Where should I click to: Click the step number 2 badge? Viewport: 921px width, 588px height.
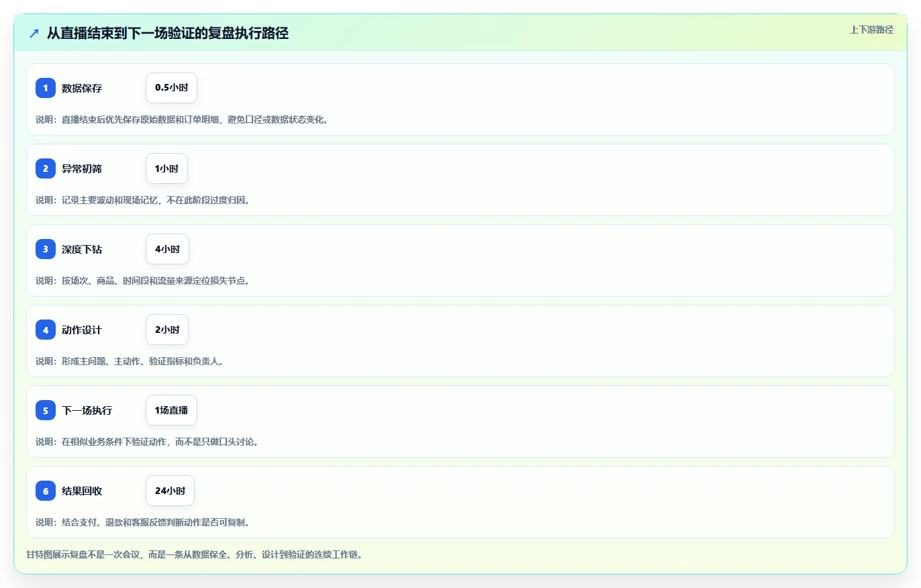pos(46,168)
